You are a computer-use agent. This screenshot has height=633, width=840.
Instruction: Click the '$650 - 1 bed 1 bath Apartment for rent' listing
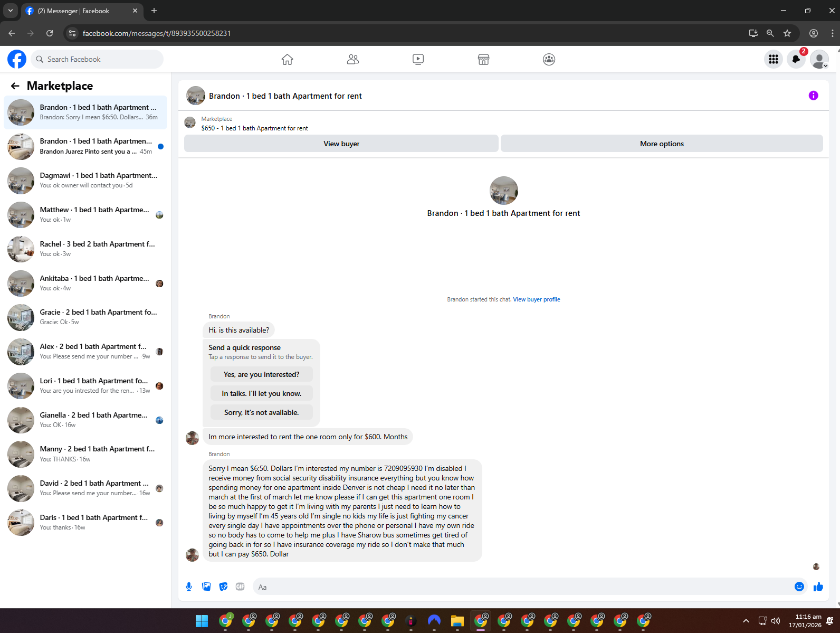tap(254, 128)
